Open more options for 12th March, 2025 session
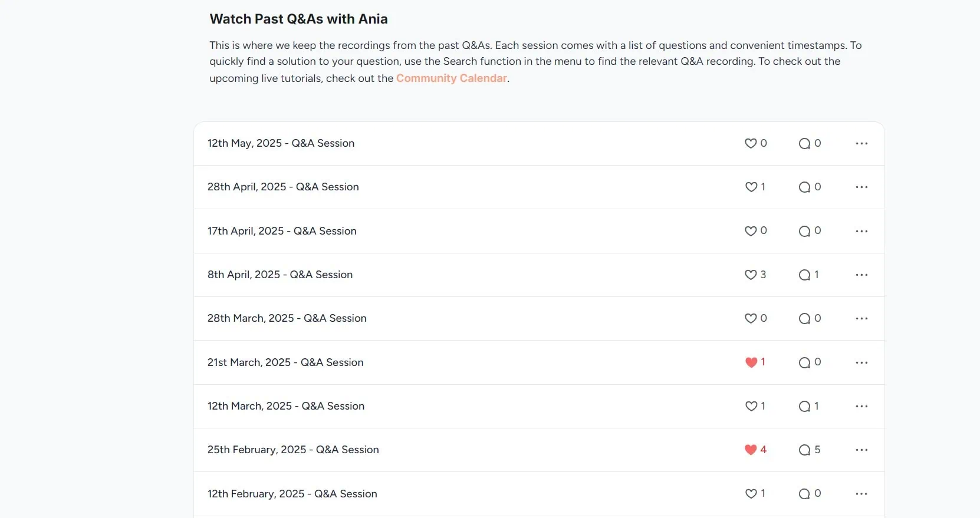Viewport: 980px width, 518px height. pos(861,406)
